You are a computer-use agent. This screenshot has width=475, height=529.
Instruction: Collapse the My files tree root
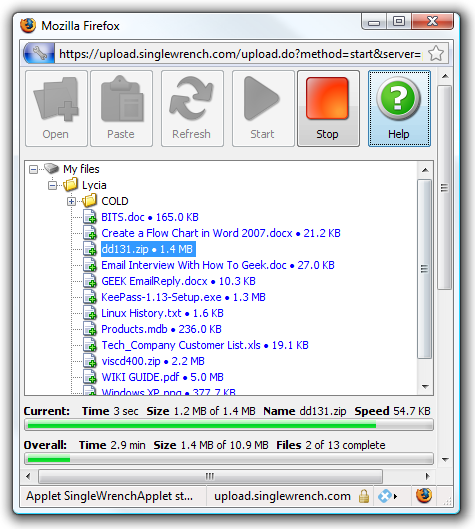(33, 169)
